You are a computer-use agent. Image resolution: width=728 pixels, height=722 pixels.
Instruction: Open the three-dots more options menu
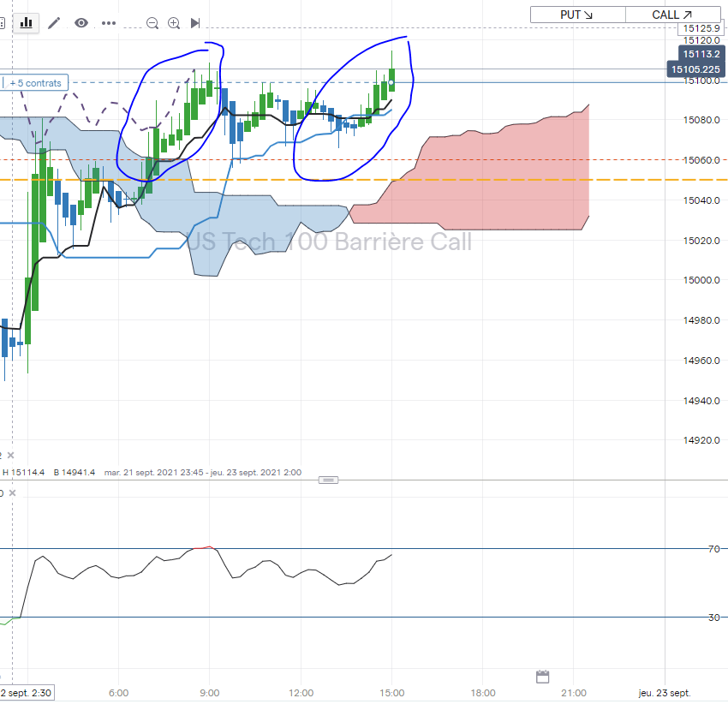pos(109,23)
